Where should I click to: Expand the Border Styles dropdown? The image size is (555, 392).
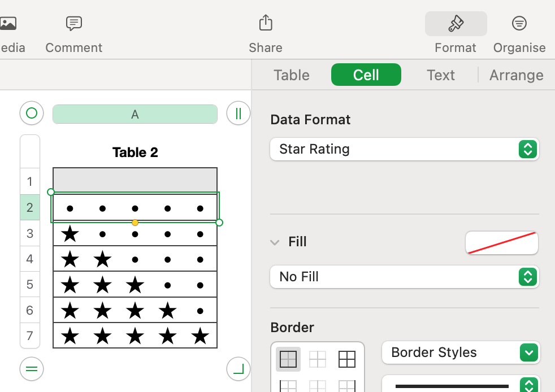[x=461, y=352]
